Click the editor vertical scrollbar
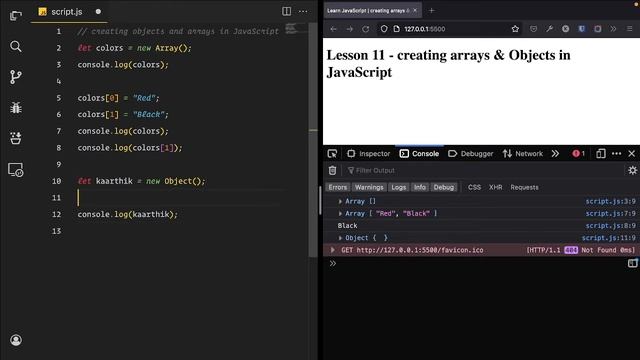 [x=313, y=139]
